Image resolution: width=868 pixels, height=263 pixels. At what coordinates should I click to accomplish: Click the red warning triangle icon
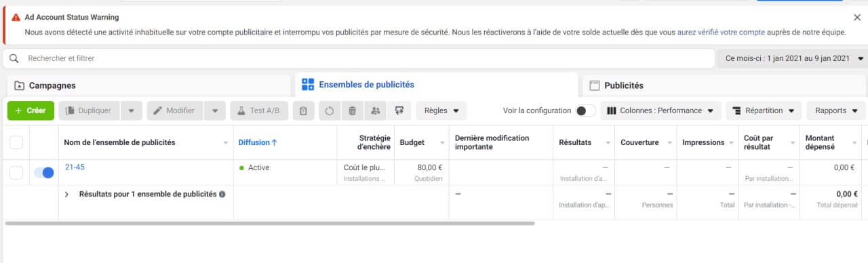(16, 18)
